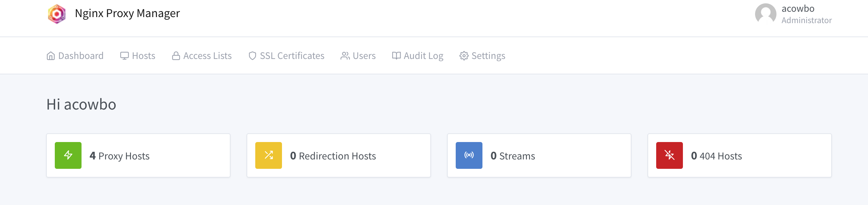Viewport: 868px width, 205px height.
Task: Click the book icon beside Audit Log
Action: tap(396, 56)
